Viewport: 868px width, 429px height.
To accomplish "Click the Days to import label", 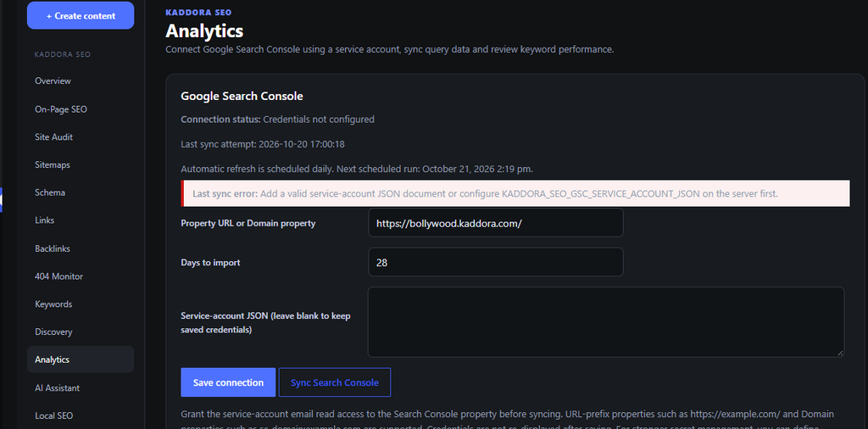I will [210, 262].
